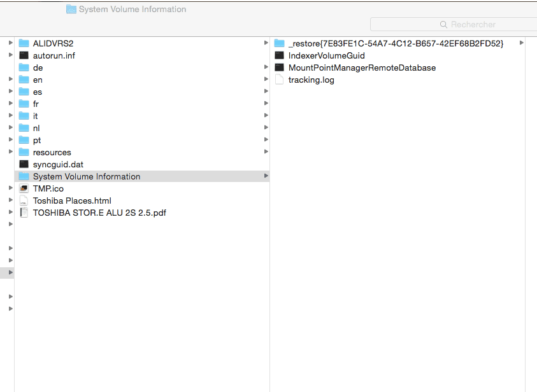Expand the ALIDVRS2 folder arrow
The width and height of the screenshot is (537, 392).
pyautogui.click(x=266, y=43)
